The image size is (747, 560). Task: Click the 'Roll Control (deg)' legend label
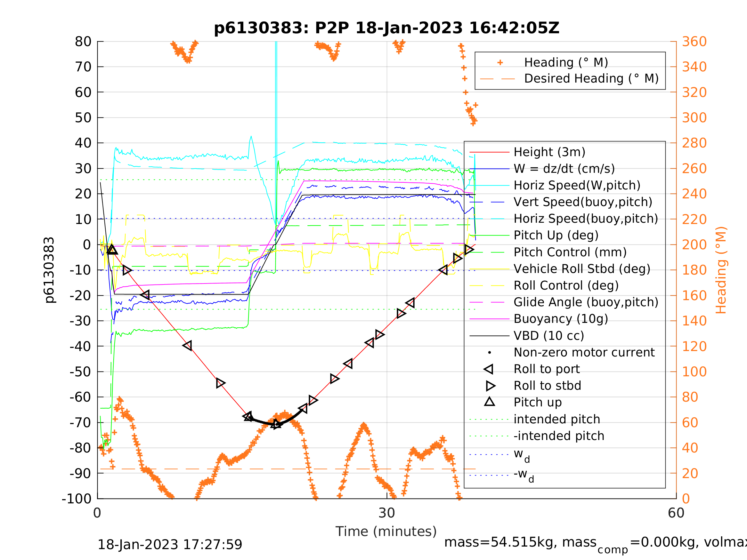(566, 285)
